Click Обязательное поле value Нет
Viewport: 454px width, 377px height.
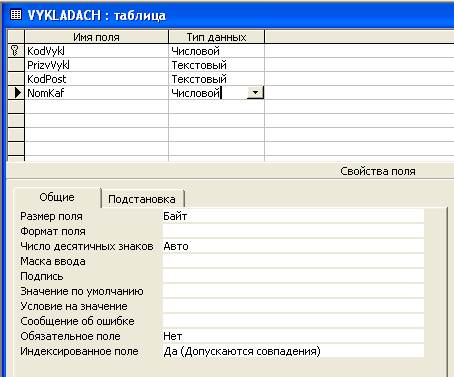(x=293, y=336)
